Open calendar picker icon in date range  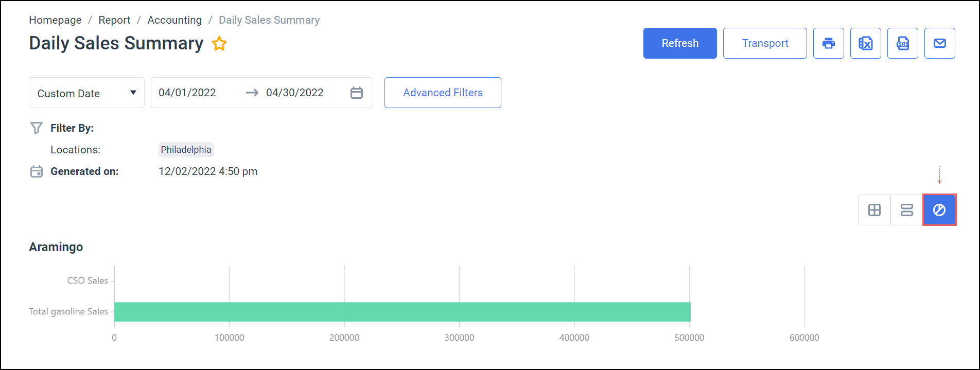click(x=356, y=93)
